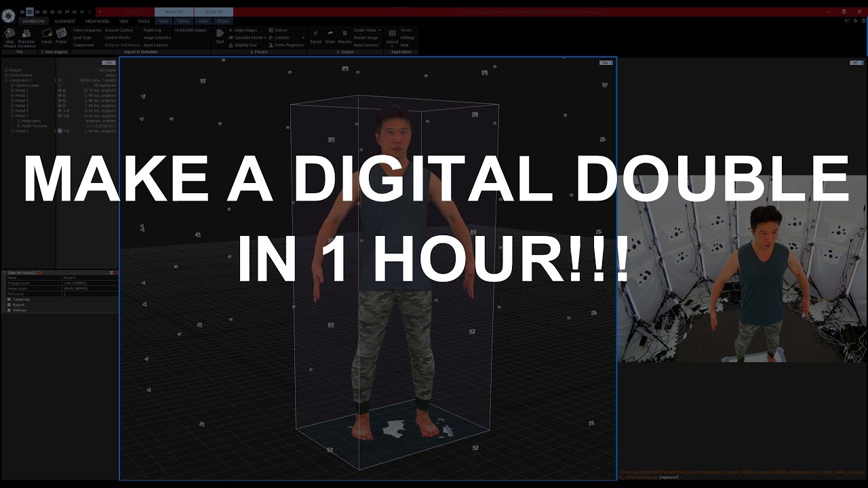Expand the Colorize options arrow
Image resolution: width=868 pixels, height=488 pixels.
point(303,38)
